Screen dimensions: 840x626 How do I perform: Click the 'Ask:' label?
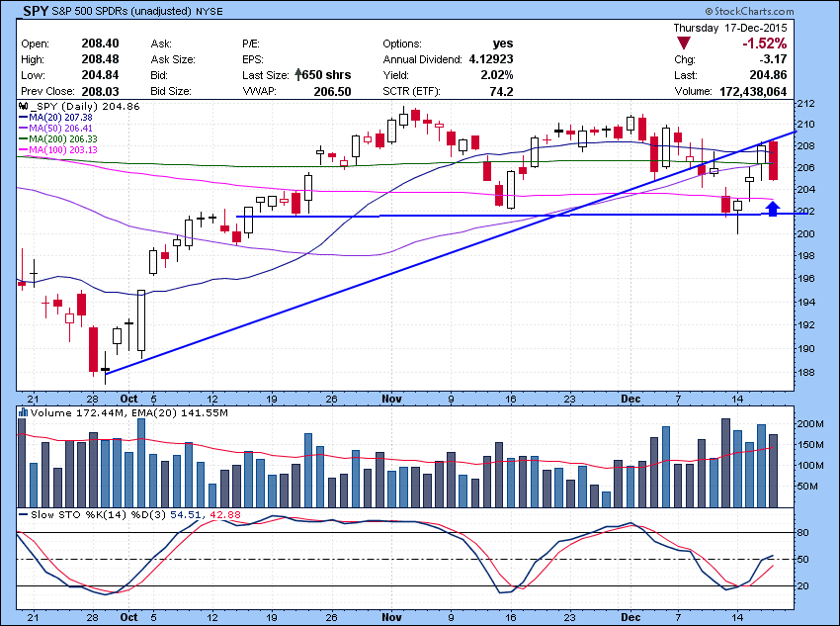[x=161, y=44]
